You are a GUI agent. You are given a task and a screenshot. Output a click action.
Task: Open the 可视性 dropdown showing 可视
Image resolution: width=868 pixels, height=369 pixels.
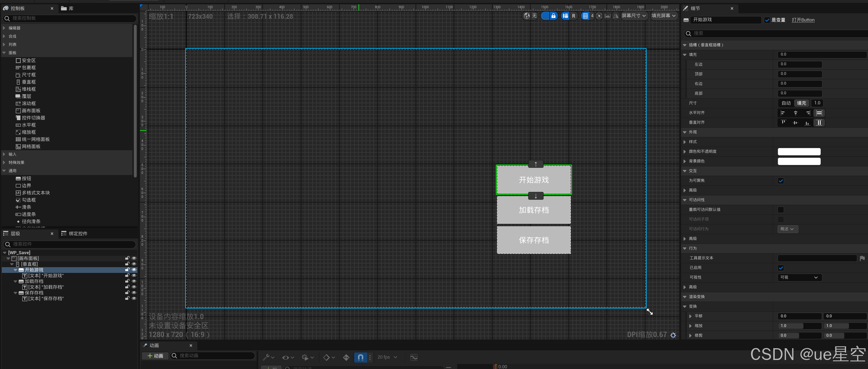pos(799,278)
